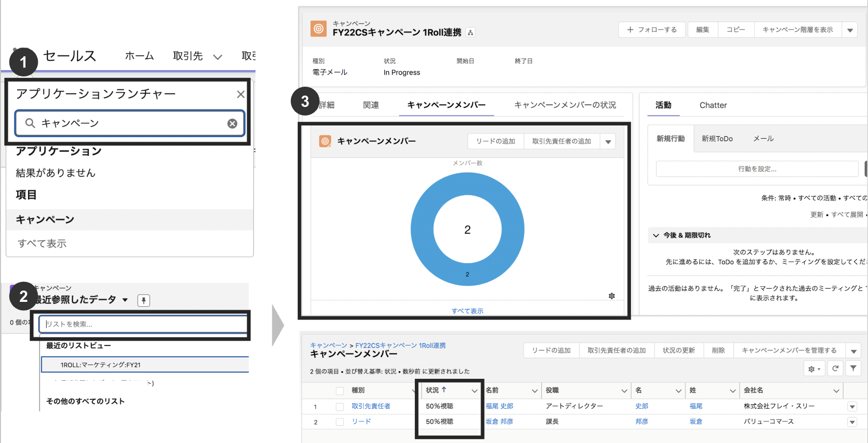The image size is (868, 443).
Task: Check the row for 福尾 史郎
Action: coord(340,406)
